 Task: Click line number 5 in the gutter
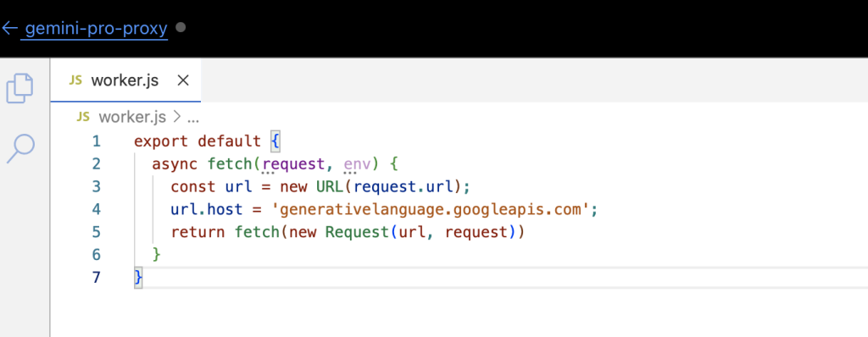(97, 232)
